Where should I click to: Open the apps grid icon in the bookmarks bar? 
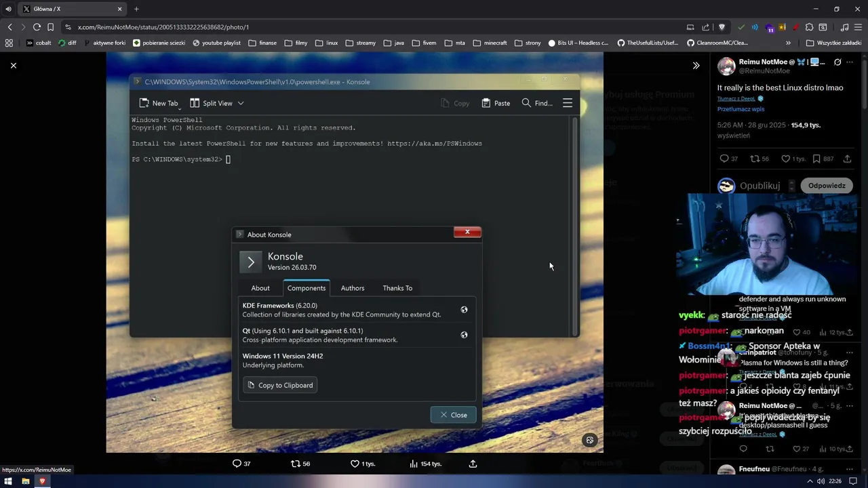point(9,43)
